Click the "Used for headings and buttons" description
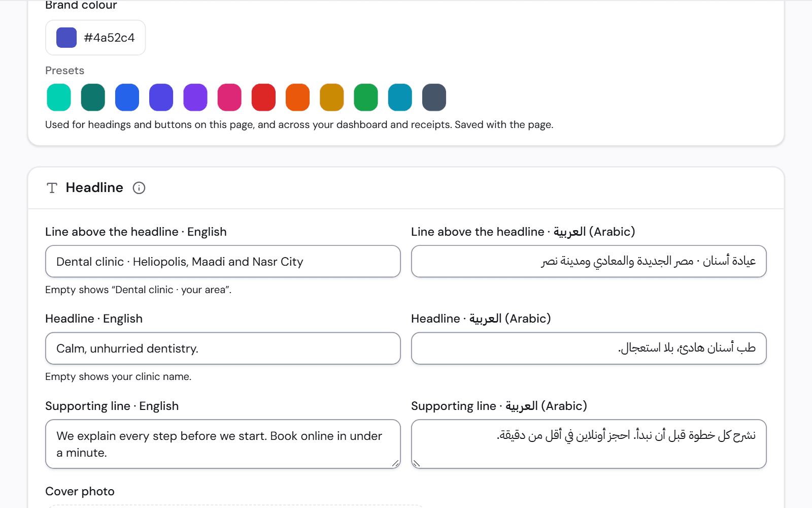812x508 pixels. click(299, 124)
